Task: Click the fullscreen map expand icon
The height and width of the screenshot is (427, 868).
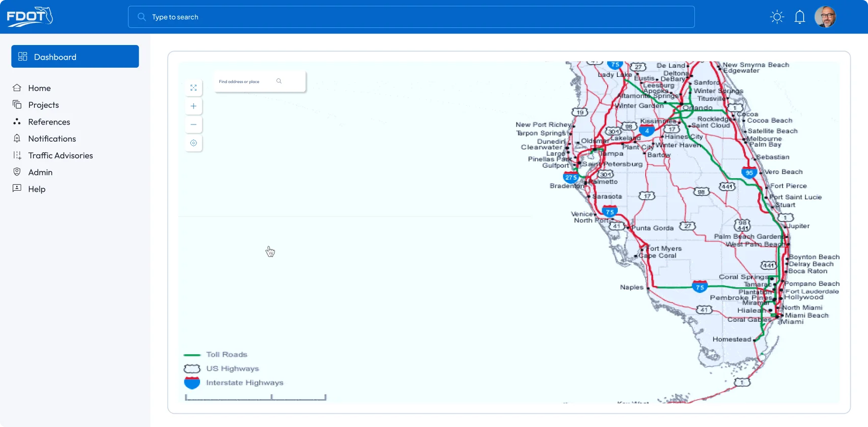Action: [x=193, y=88]
